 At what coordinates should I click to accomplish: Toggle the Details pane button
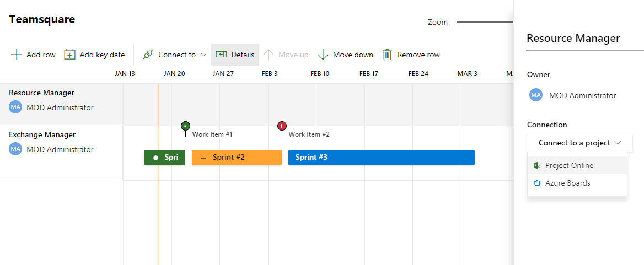235,55
